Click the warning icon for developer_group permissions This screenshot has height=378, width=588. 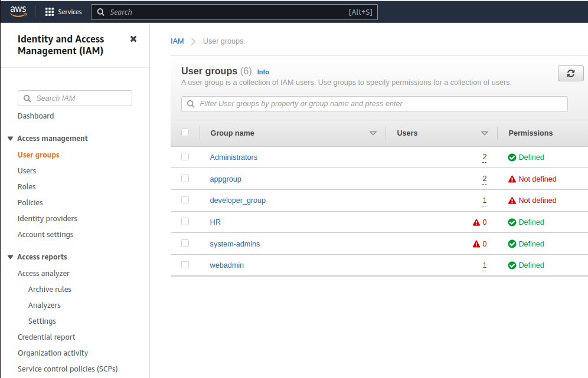tap(512, 200)
